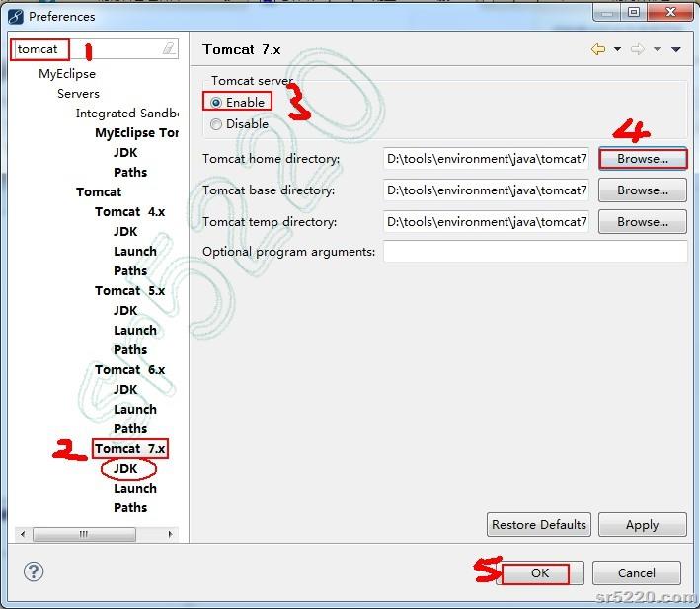The height and width of the screenshot is (609, 700).
Task: Minimize the Preferences window
Action: coord(607,12)
